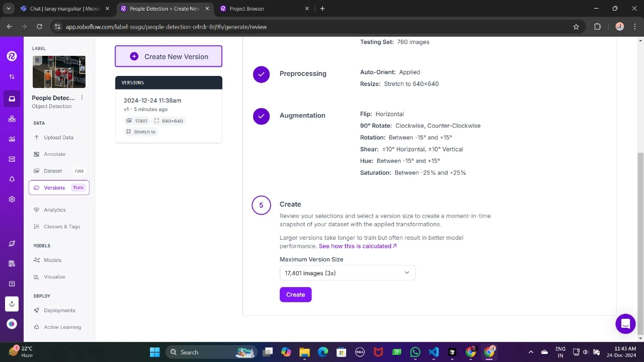644x362 pixels.
Task: Open the chat support bubble icon
Action: [x=625, y=324]
